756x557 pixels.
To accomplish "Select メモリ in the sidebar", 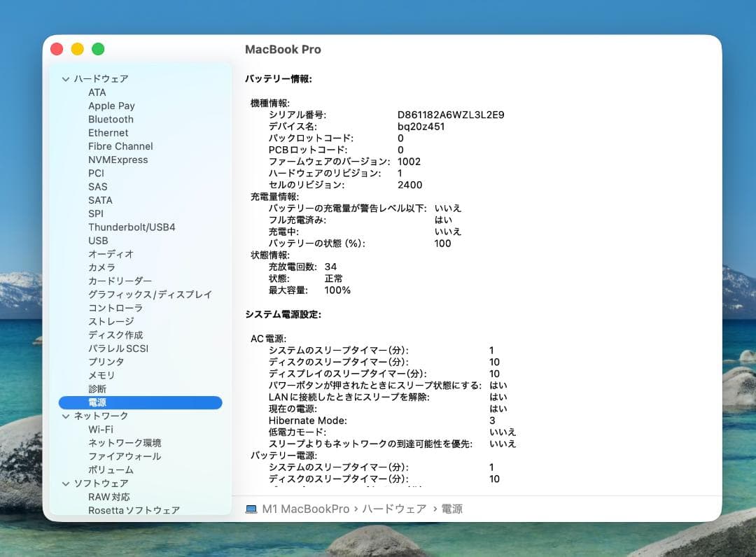I will tap(101, 376).
